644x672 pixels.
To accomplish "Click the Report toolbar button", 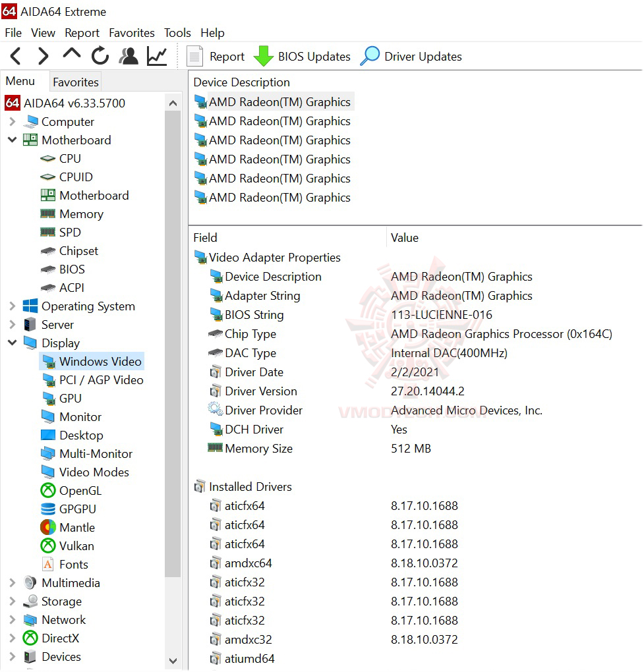I will [216, 57].
